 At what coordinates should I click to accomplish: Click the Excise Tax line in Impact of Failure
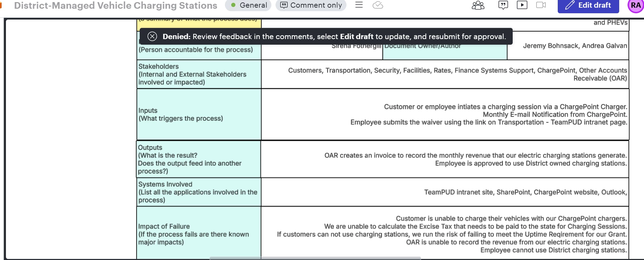[475, 226]
